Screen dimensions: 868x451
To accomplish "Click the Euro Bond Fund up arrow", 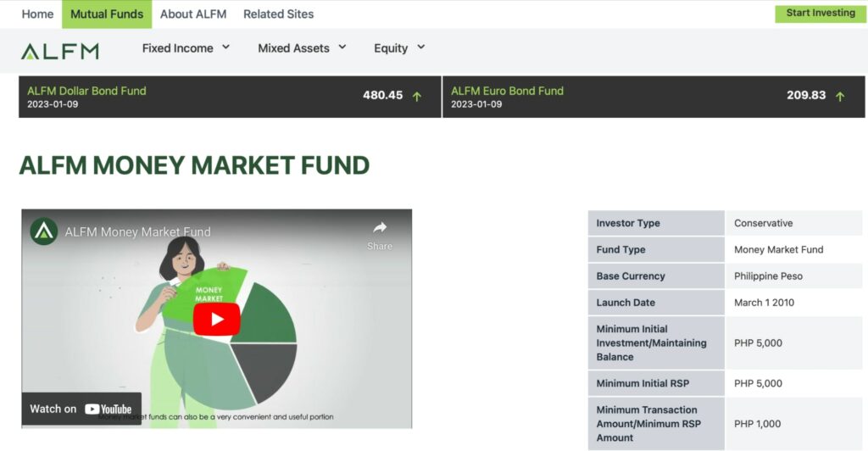I will click(840, 97).
